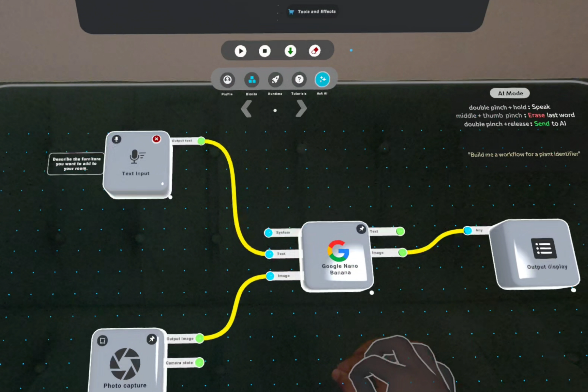Toggle the microphone on the Text Input block

(117, 139)
